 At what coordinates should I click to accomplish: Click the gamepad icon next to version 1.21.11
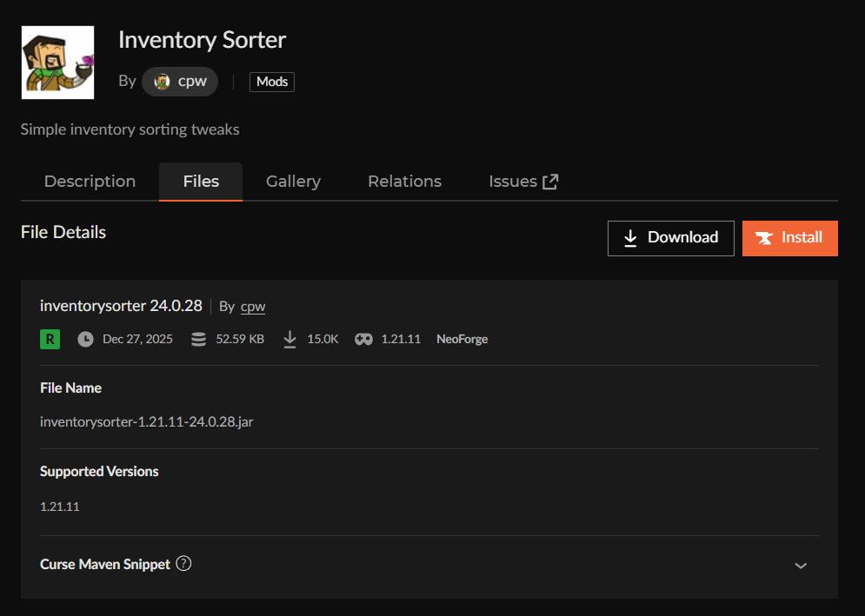point(363,339)
